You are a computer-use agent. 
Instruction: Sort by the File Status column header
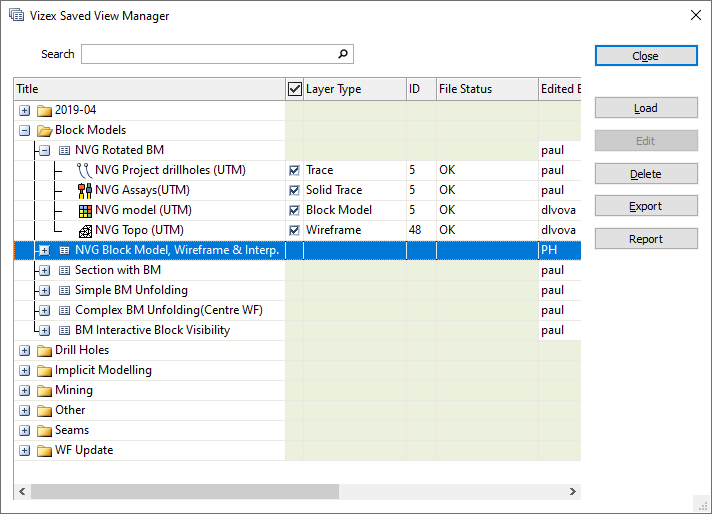tap(487, 89)
